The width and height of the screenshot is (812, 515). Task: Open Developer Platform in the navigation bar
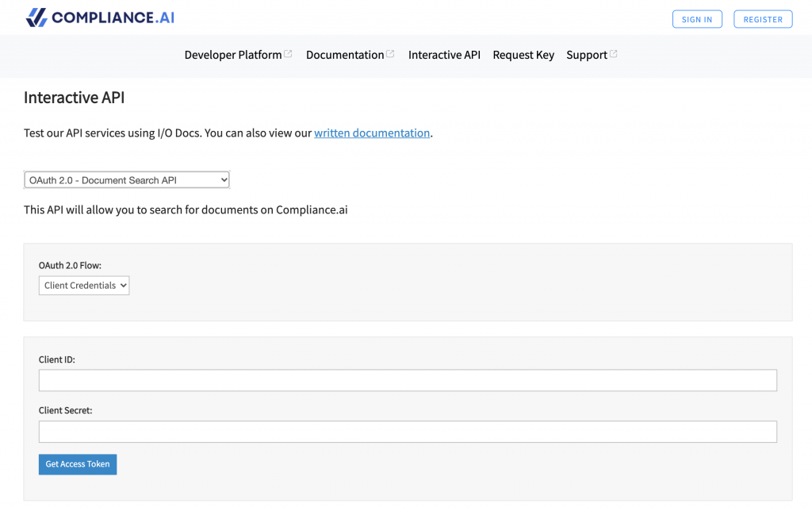(233, 55)
